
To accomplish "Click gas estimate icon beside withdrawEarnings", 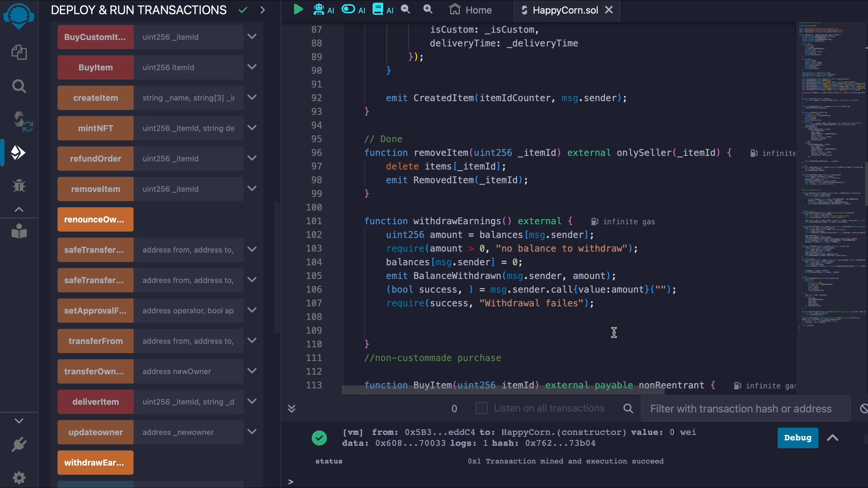I will (x=594, y=221).
